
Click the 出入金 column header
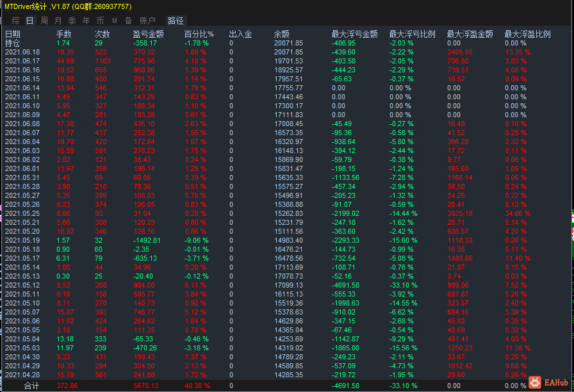(x=240, y=35)
